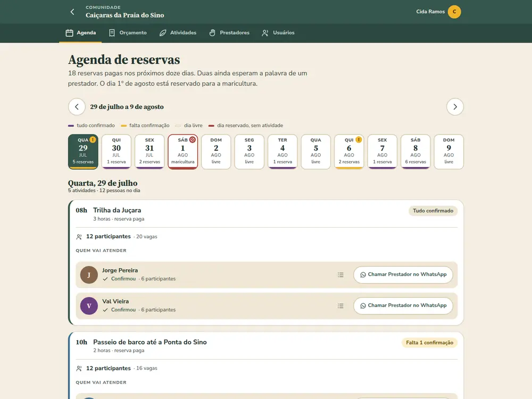Viewport: 532px width, 399px height.
Task: Click warning badge on QUI 6
Action: coord(359,139)
